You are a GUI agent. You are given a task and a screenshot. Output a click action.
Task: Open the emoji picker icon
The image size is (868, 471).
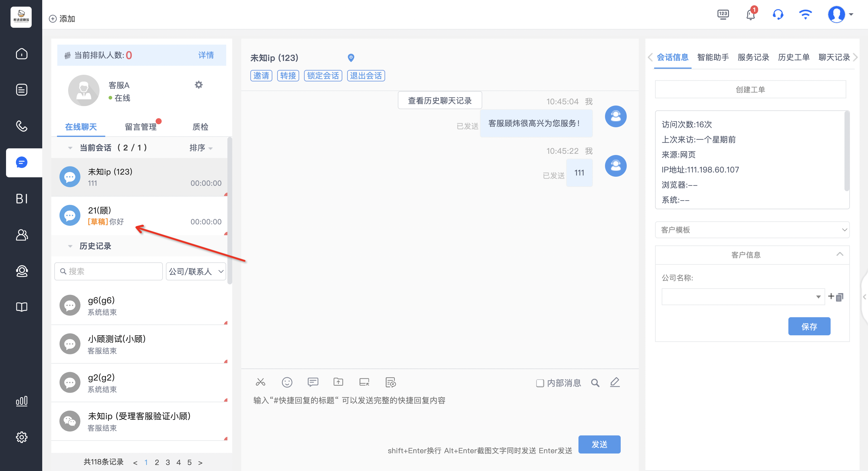point(287,382)
